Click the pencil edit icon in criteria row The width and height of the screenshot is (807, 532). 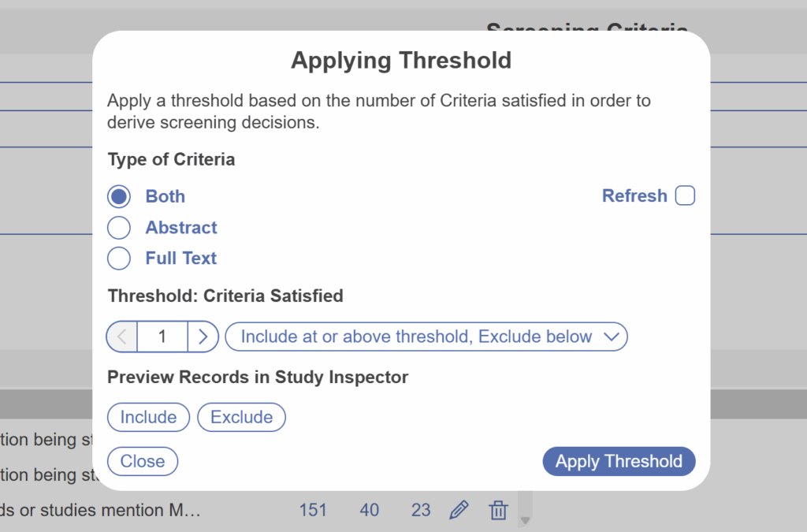[458, 510]
